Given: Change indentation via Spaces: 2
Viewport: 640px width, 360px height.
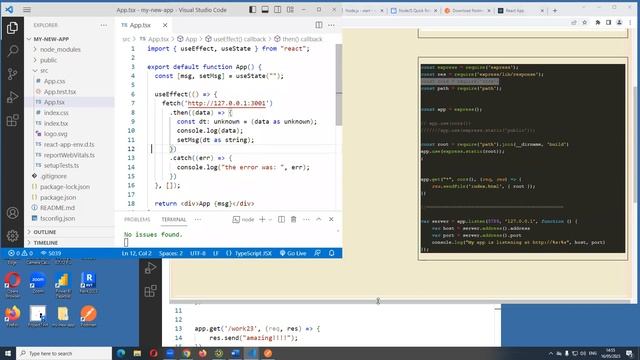Looking at the screenshot, I should (x=171, y=253).
